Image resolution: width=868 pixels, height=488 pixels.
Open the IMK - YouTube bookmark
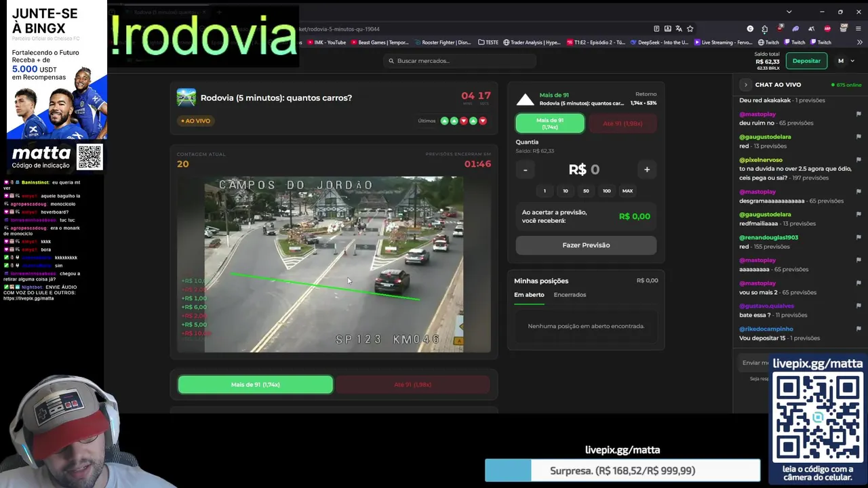click(327, 42)
